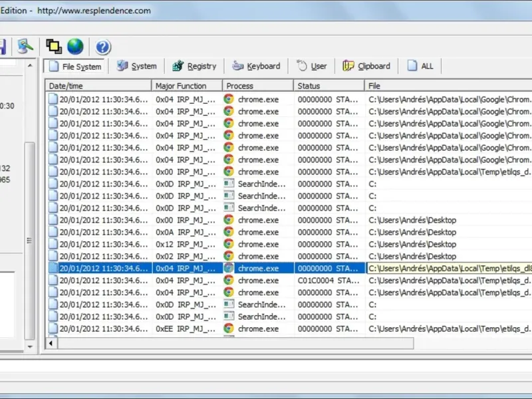Select the '0x0A IRP_MJ_...' cell
The image size is (532, 399).
[186, 232]
